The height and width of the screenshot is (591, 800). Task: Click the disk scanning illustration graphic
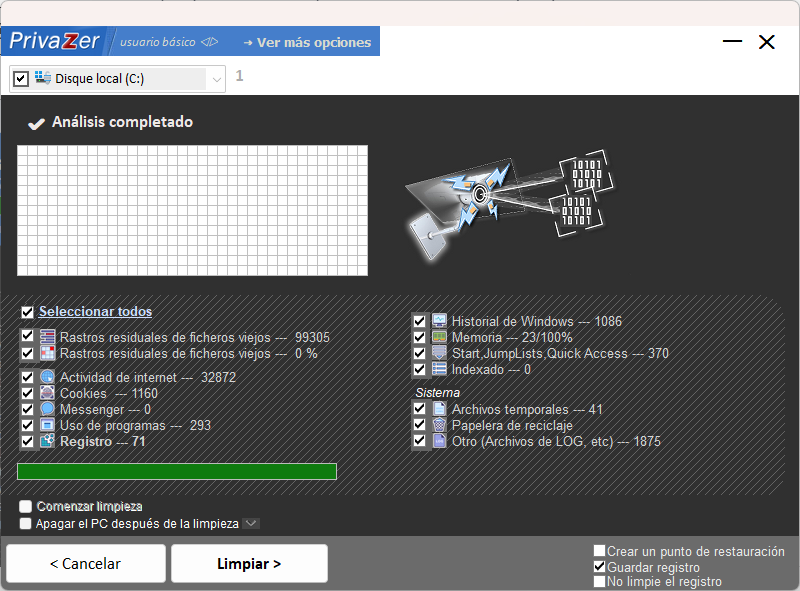pos(510,204)
